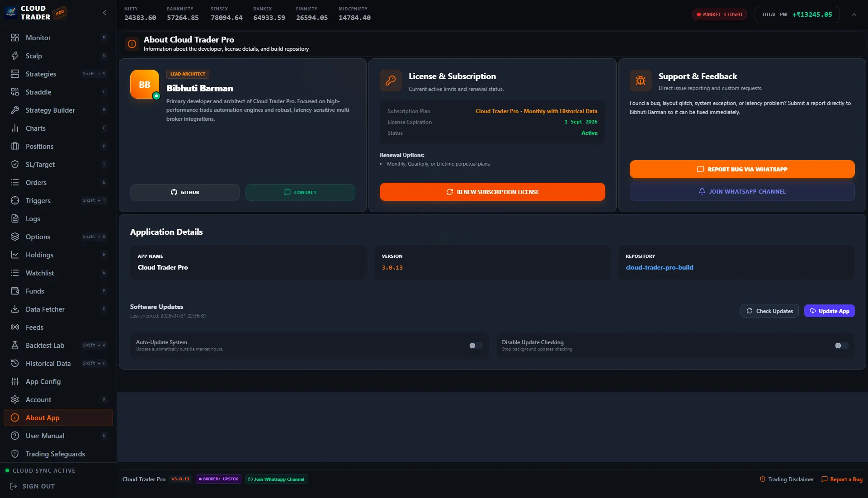Click the version number 3.0.13
The height and width of the screenshot is (498, 868).
pyautogui.click(x=392, y=268)
